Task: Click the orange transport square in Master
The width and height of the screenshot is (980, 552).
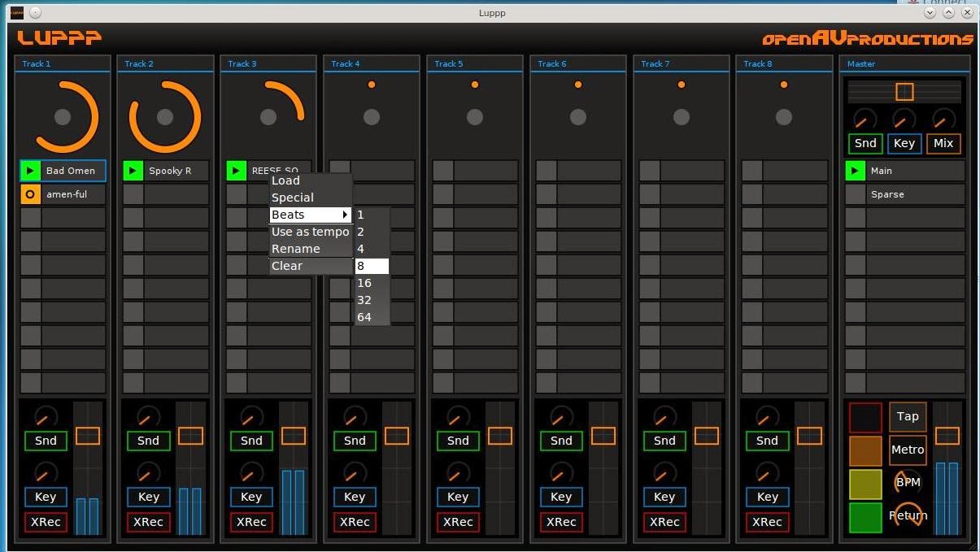Action: [x=865, y=451]
